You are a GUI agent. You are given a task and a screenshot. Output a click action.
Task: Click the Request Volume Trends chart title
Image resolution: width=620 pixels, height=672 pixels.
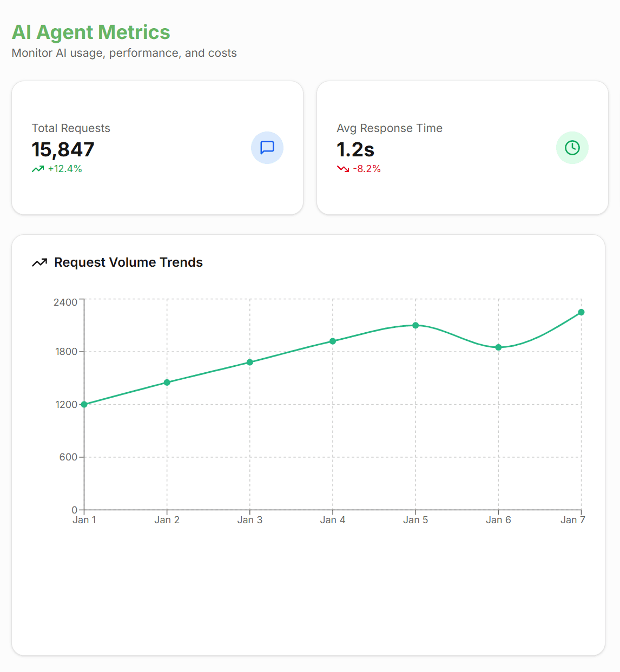[128, 262]
